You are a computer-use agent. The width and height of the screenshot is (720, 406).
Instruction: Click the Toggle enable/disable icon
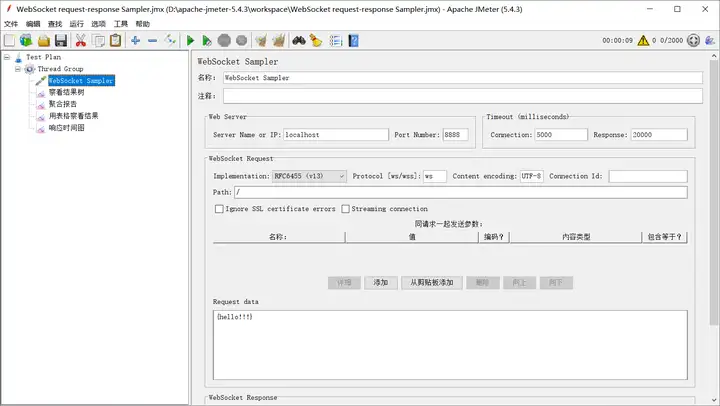tap(170, 41)
